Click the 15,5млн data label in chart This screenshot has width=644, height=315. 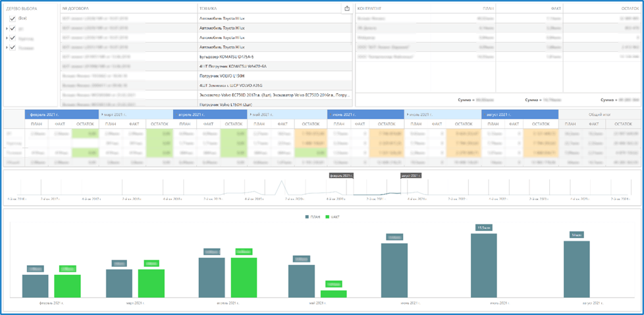483,228
